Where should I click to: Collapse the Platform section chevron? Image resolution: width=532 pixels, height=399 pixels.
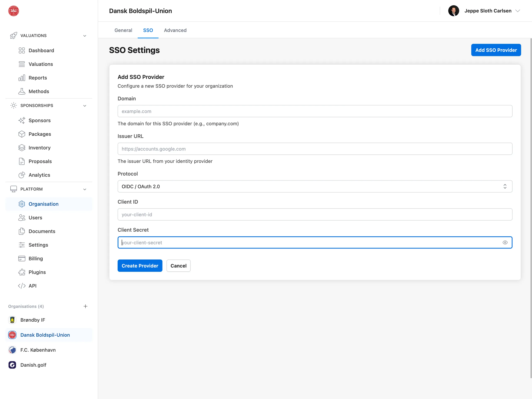tap(85, 189)
